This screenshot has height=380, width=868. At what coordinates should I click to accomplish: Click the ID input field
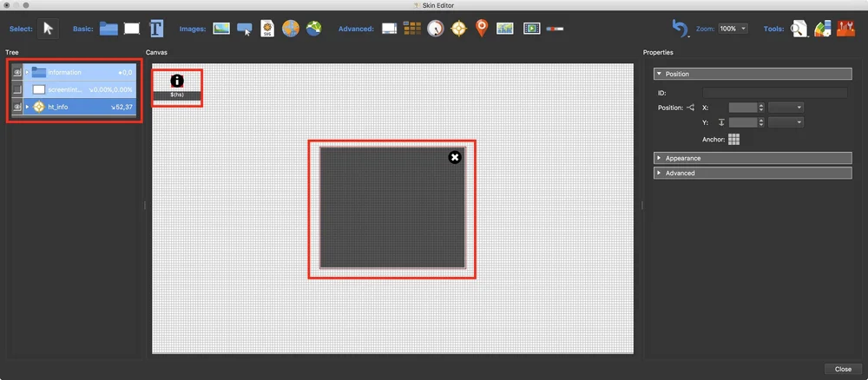click(775, 93)
